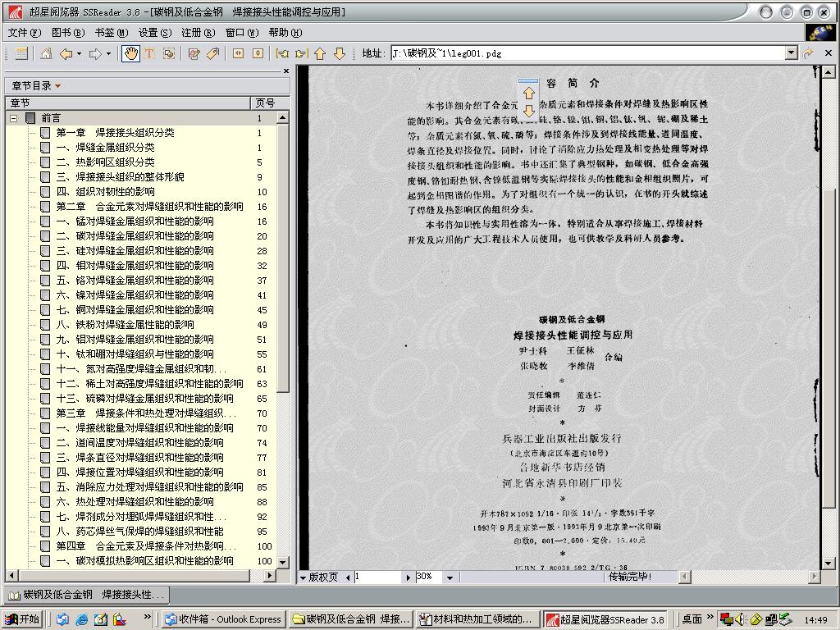Select 八、铁粉对焊缝金属性能的影响
Screen dimensions: 840x630
(126, 325)
